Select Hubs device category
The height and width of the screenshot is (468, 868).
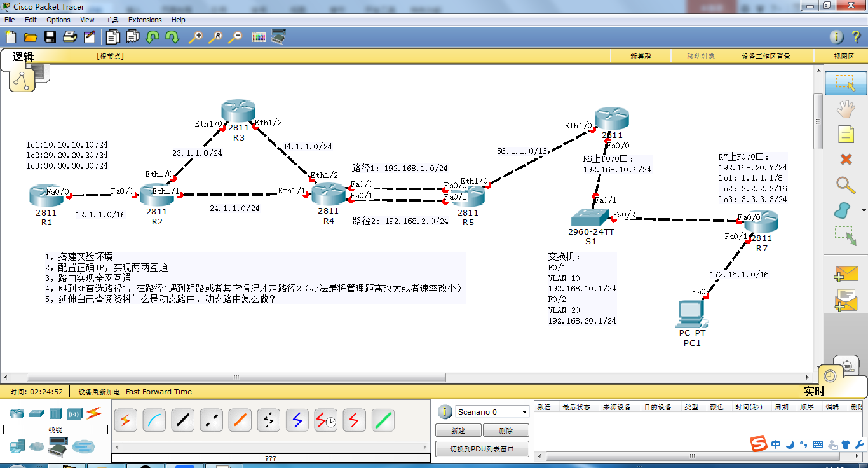tap(55, 414)
